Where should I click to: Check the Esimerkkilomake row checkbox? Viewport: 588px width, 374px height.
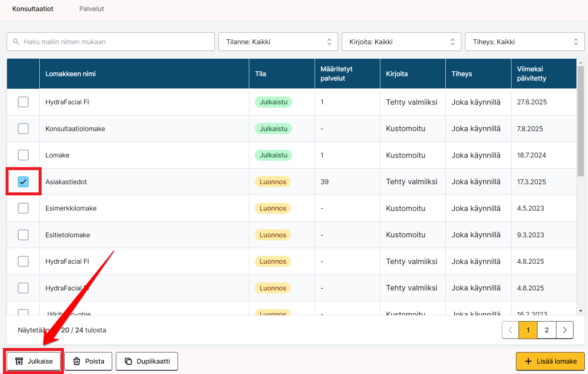coord(23,208)
